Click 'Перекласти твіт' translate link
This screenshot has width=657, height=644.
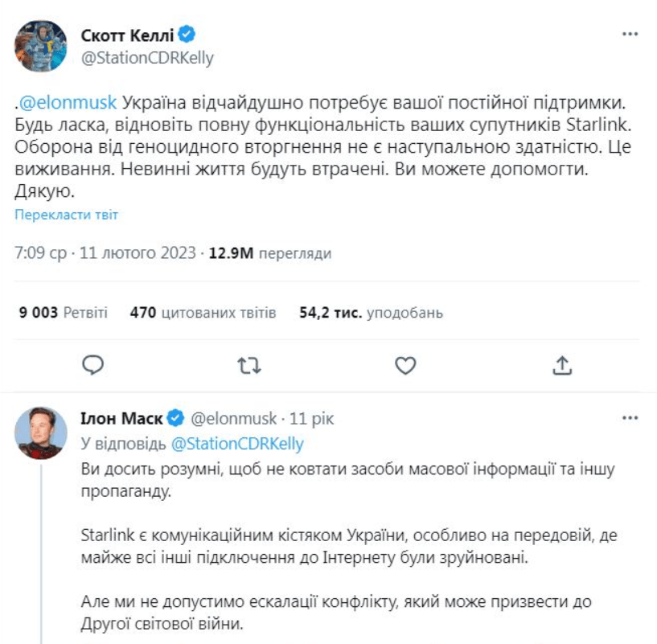point(66,215)
